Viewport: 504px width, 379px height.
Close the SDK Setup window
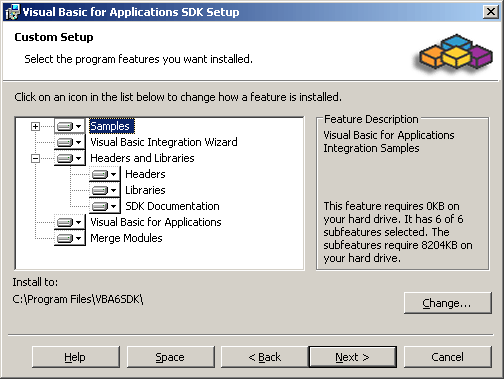pyautogui.click(x=491, y=12)
